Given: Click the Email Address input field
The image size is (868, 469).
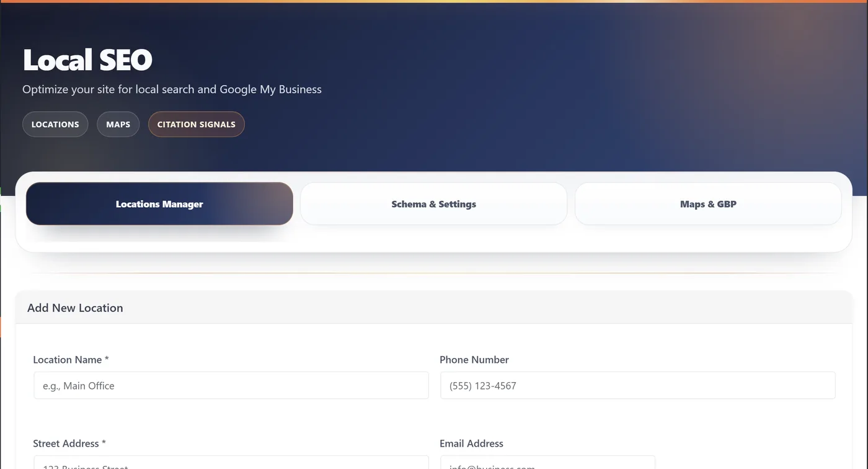Looking at the screenshot, I should pos(547,463).
